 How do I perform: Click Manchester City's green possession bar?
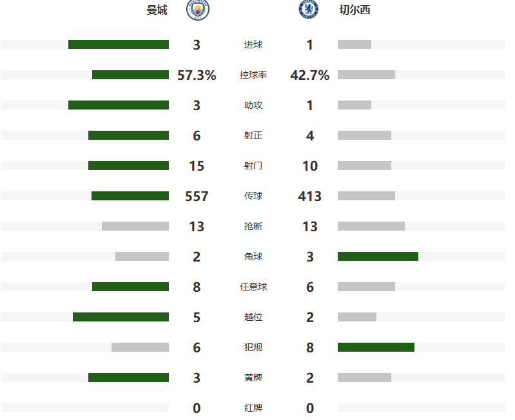click(x=130, y=75)
